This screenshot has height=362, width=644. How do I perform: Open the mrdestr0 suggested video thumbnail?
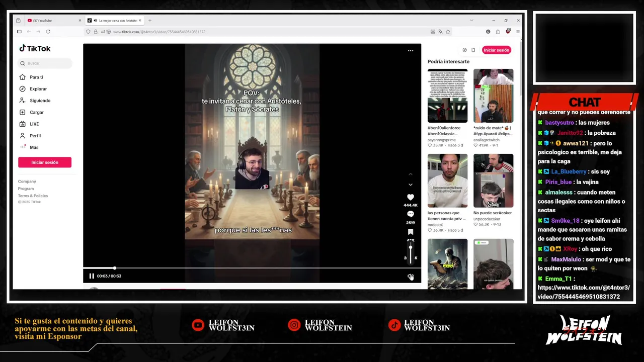[447, 180]
